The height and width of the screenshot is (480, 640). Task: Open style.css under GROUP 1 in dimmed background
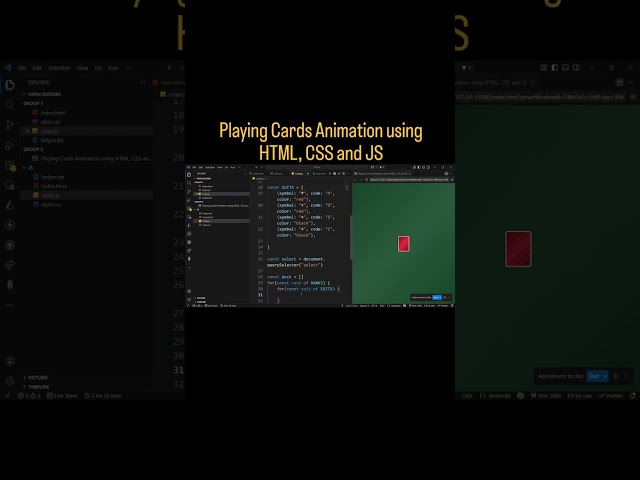pos(51,122)
